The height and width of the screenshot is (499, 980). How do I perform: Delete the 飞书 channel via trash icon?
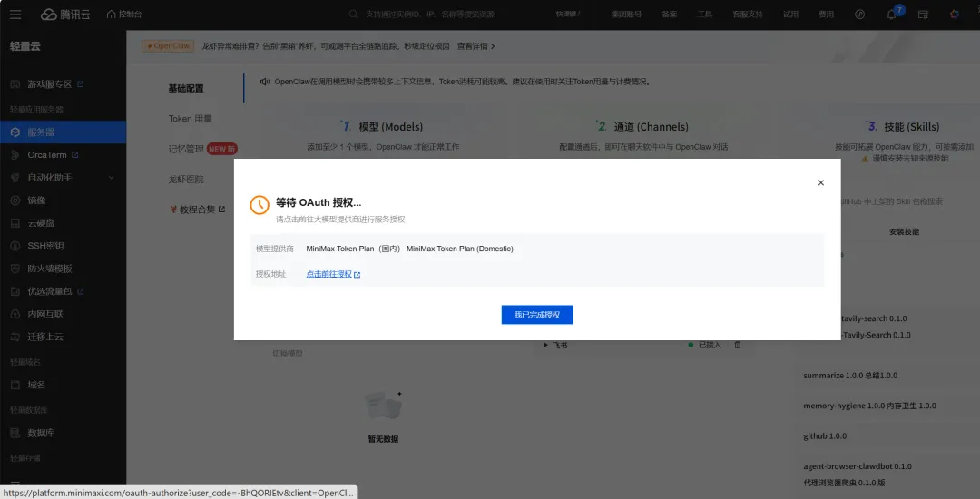[x=738, y=345]
